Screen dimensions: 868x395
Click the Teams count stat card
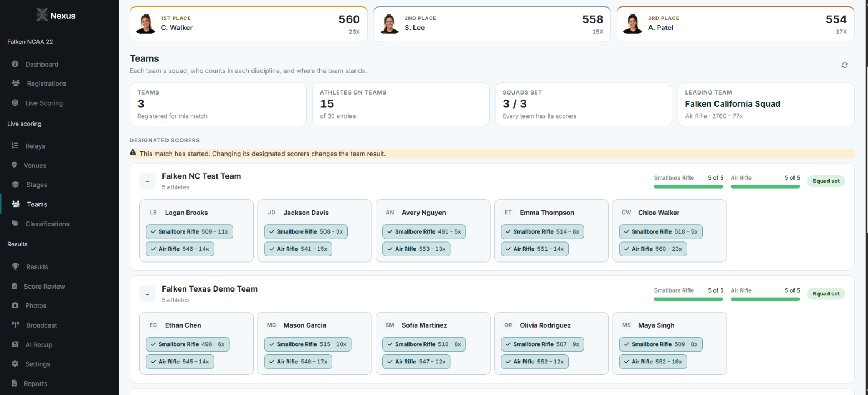coord(218,105)
